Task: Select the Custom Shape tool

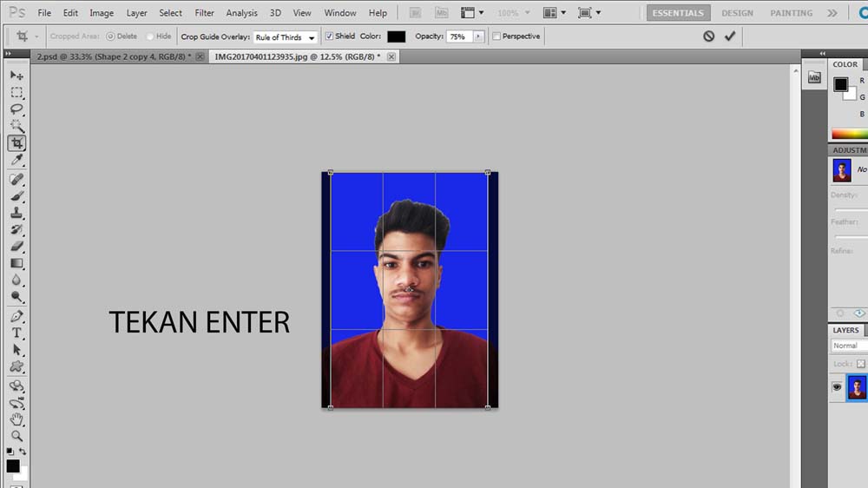Action: point(16,366)
